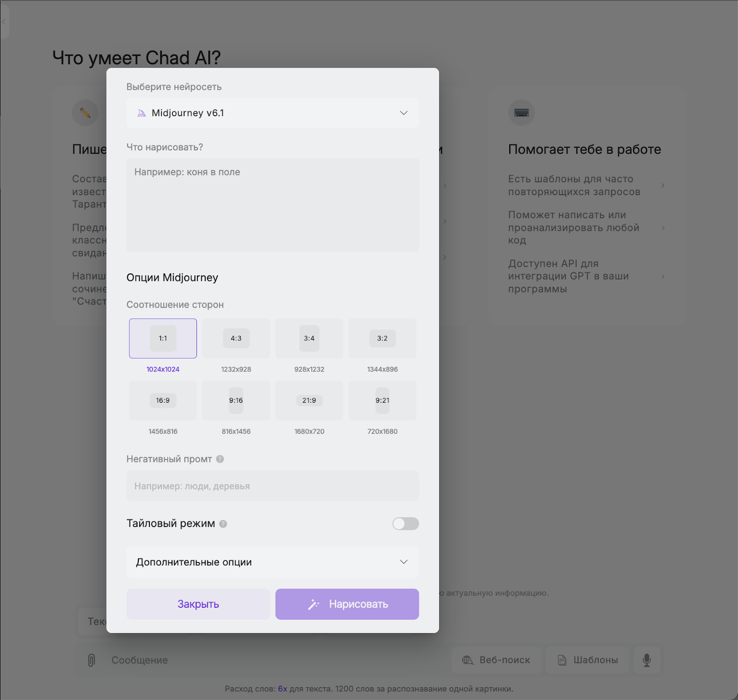Click the Negative prompt help question icon
738x700 pixels.
[x=220, y=459]
